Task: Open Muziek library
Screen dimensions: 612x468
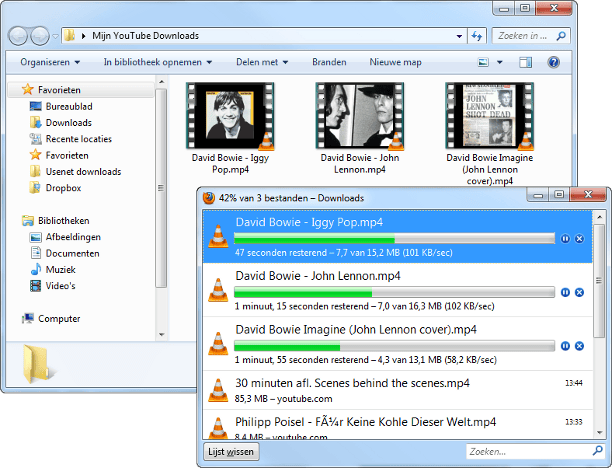Action: [52, 269]
